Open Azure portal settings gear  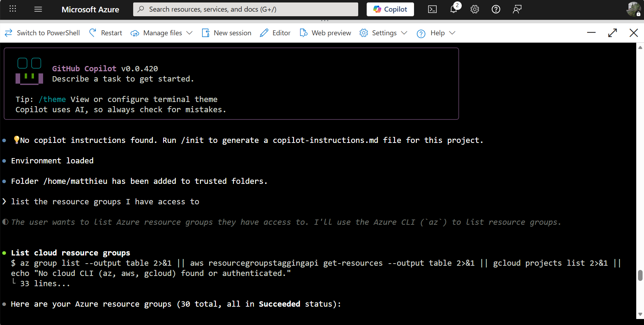[475, 9]
